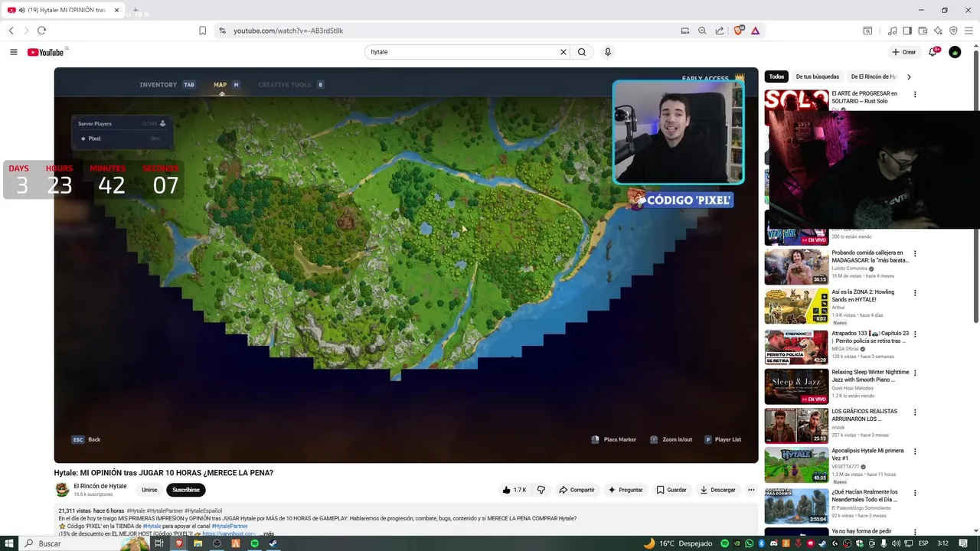
Task: Share the page from the address bar icon
Action: (x=720, y=31)
